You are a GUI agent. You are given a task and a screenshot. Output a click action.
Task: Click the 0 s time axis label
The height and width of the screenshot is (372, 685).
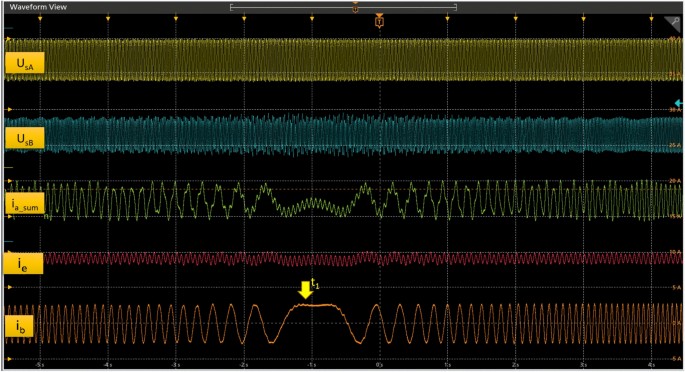click(x=379, y=365)
